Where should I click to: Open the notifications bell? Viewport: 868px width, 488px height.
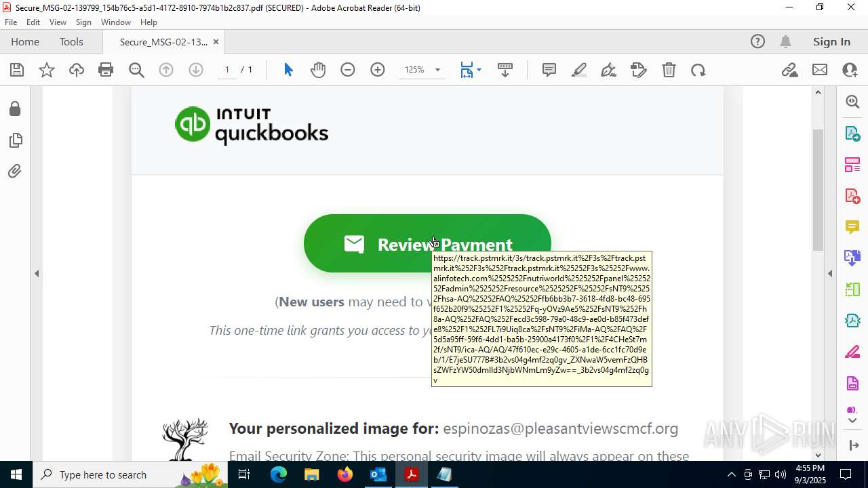point(785,42)
